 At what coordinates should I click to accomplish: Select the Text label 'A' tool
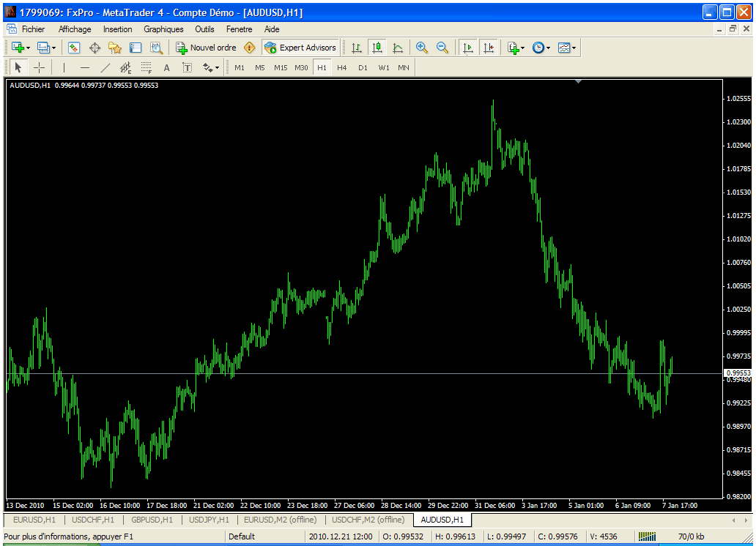pos(166,67)
